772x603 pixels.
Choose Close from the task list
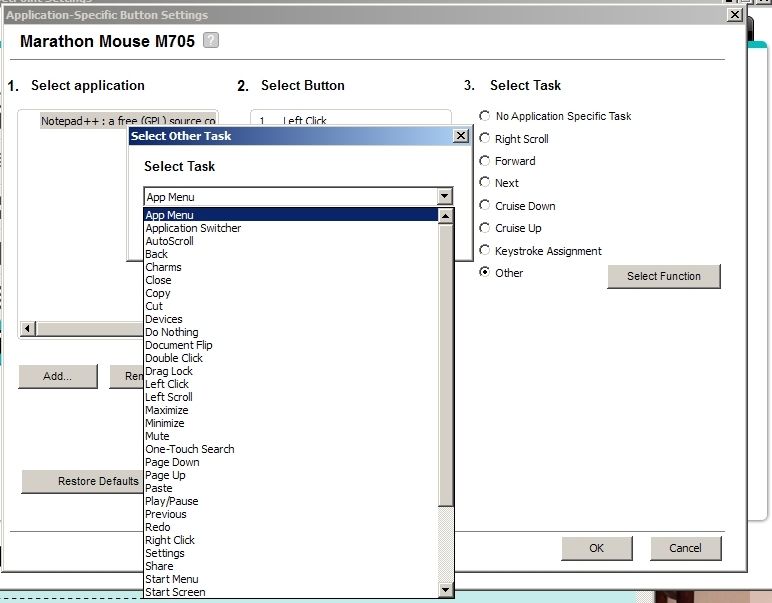point(290,280)
